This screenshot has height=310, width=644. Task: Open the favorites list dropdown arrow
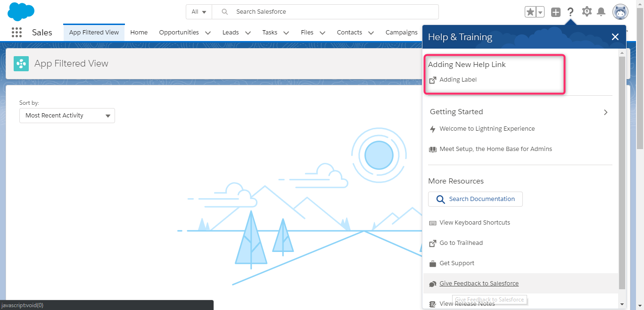[540, 12]
